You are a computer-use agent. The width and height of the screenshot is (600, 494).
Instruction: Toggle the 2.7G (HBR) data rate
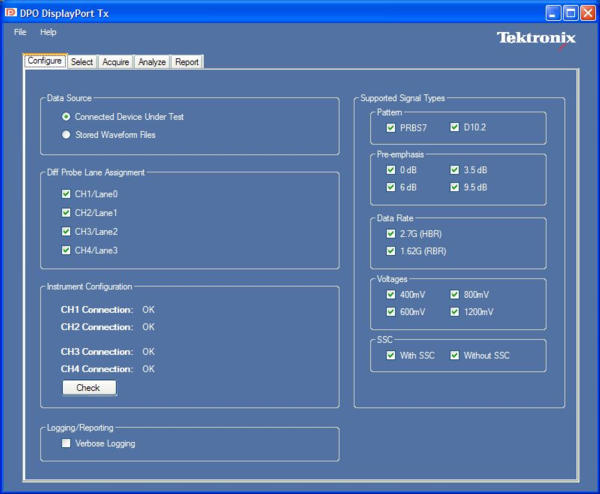[391, 233]
